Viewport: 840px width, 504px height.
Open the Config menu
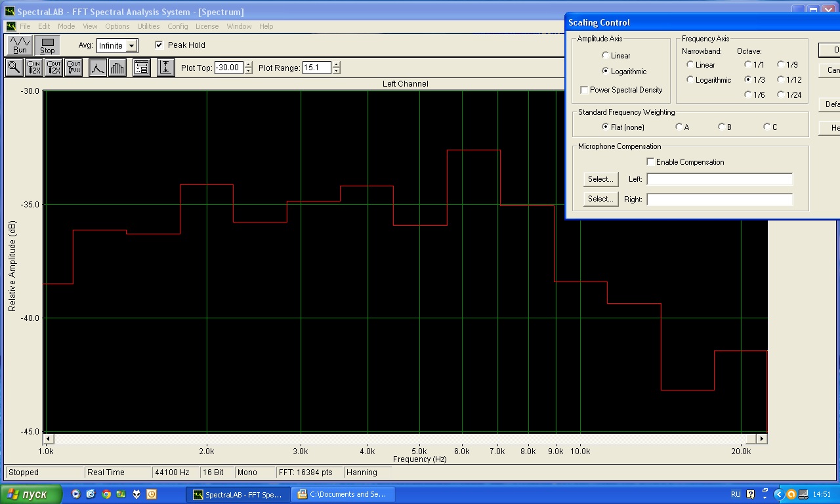[x=178, y=26]
